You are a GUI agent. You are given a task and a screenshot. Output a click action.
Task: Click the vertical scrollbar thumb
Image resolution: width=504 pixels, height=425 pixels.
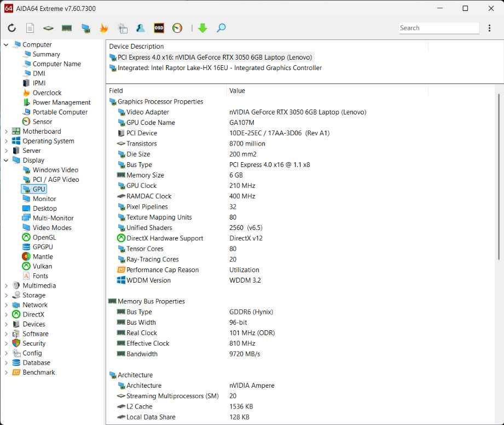tap(499, 177)
